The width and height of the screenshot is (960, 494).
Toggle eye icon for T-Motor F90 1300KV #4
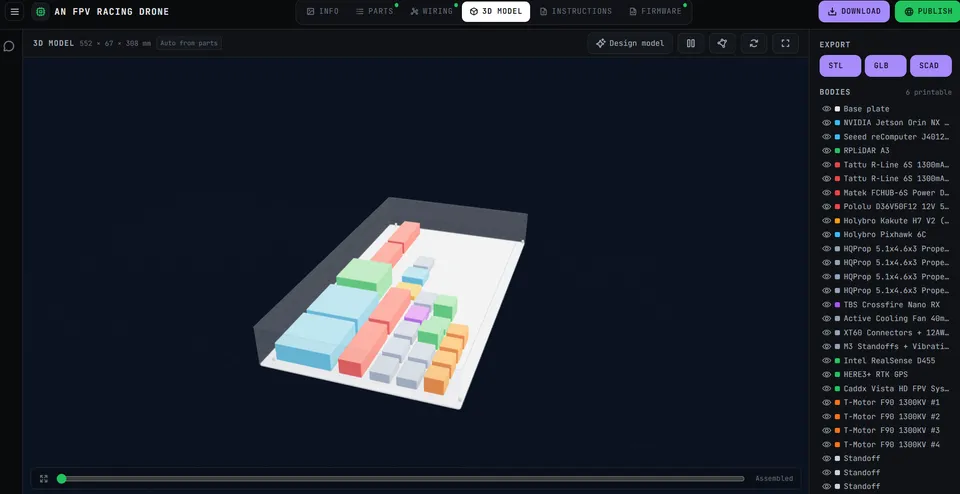[827, 444]
